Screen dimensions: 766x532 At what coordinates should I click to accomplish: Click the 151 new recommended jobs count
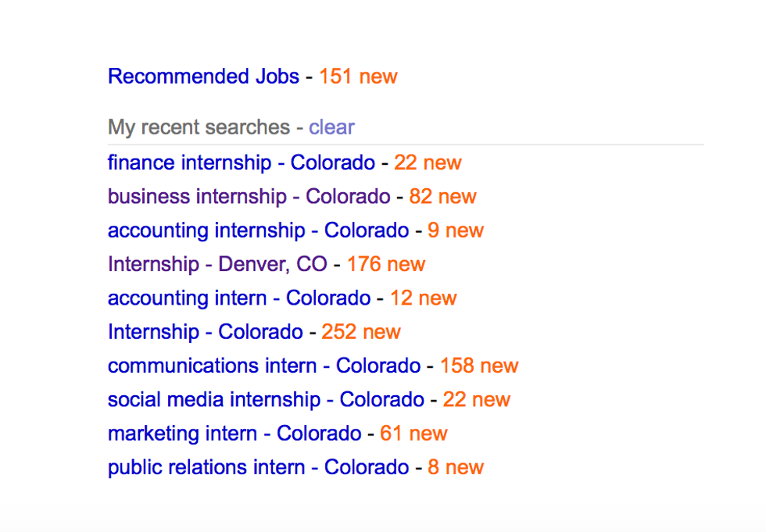tap(358, 77)
